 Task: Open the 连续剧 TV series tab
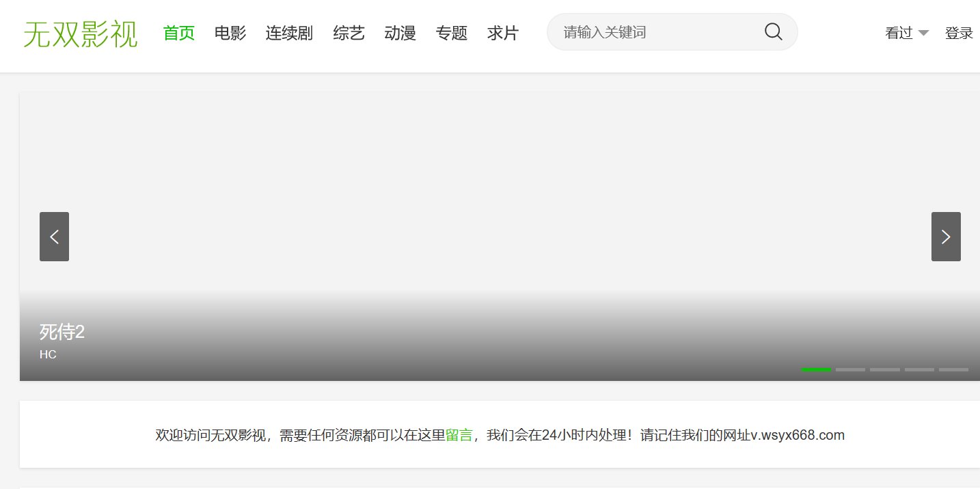[288, 33]
